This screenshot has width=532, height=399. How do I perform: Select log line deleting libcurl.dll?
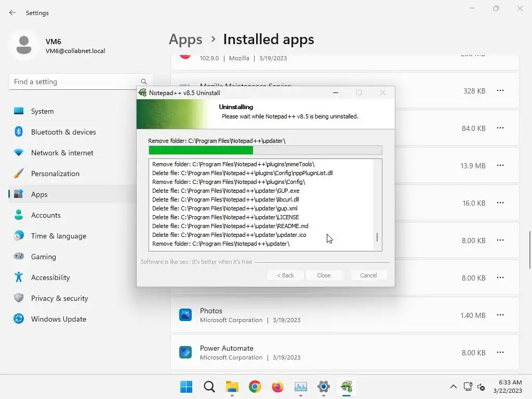(x=225, y=199)
